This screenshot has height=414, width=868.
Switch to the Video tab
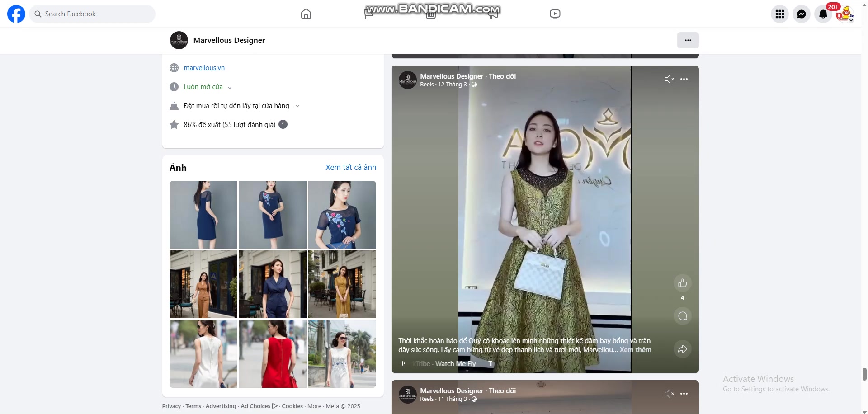tap(555, 14)
